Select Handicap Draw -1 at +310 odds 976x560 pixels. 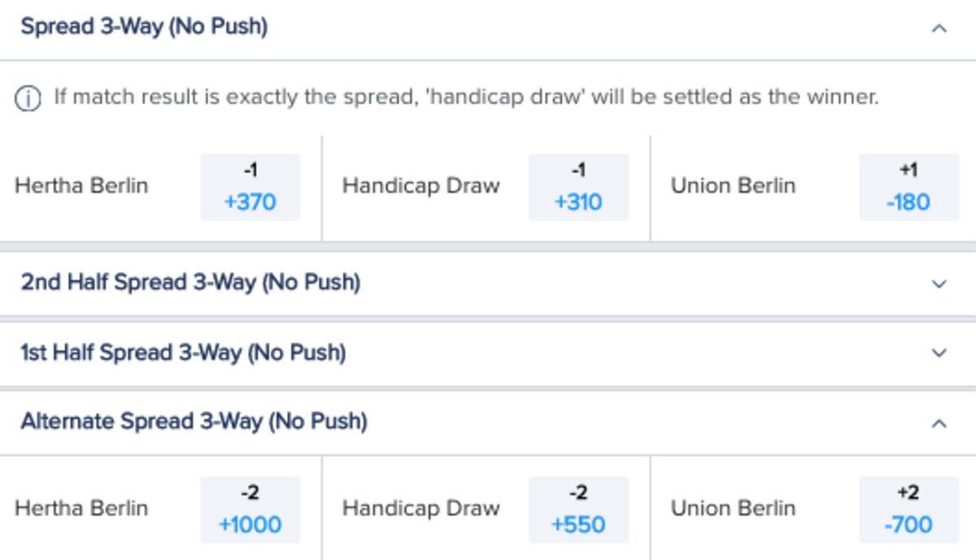coord(578,187)
